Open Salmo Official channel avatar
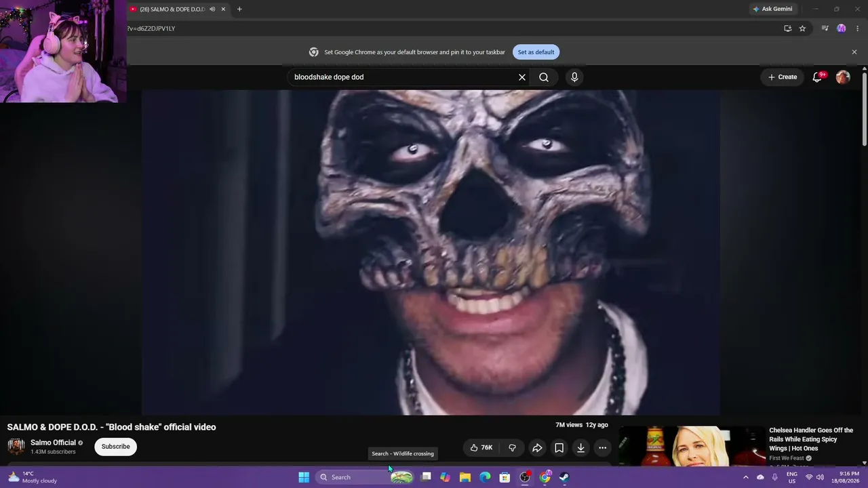This screenshot has width=868, height=488. (x=16, y=446)
